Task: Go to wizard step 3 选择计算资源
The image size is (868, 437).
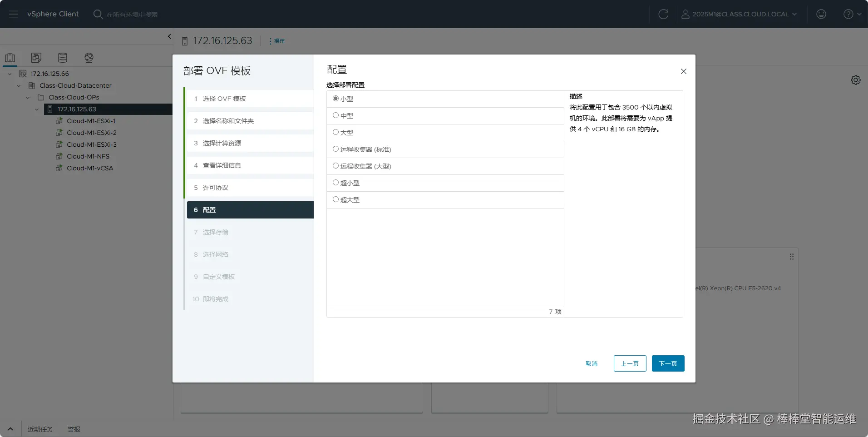Action: (250, 143)
